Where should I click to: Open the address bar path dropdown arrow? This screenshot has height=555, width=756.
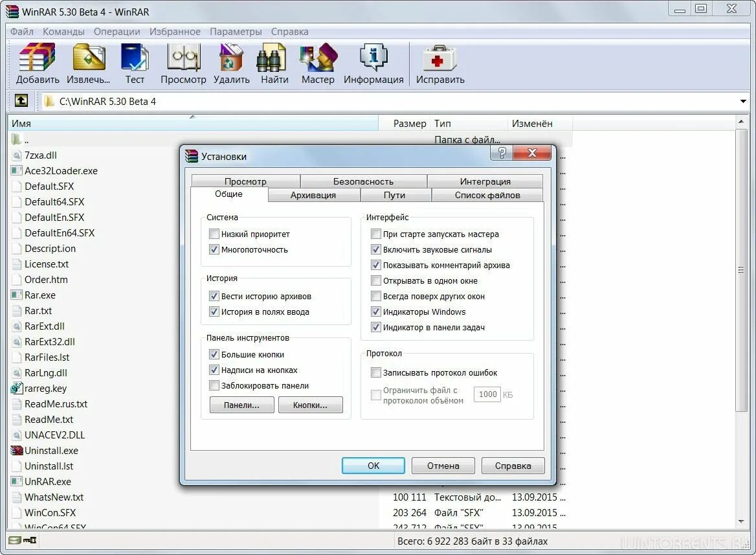click(743, 101)
